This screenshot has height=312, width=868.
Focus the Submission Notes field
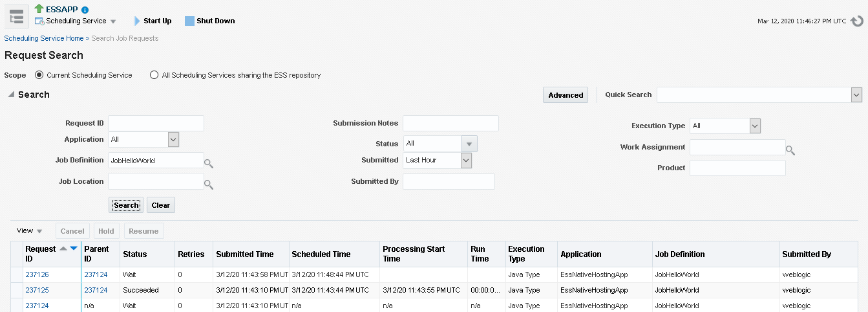click(450, 123)
